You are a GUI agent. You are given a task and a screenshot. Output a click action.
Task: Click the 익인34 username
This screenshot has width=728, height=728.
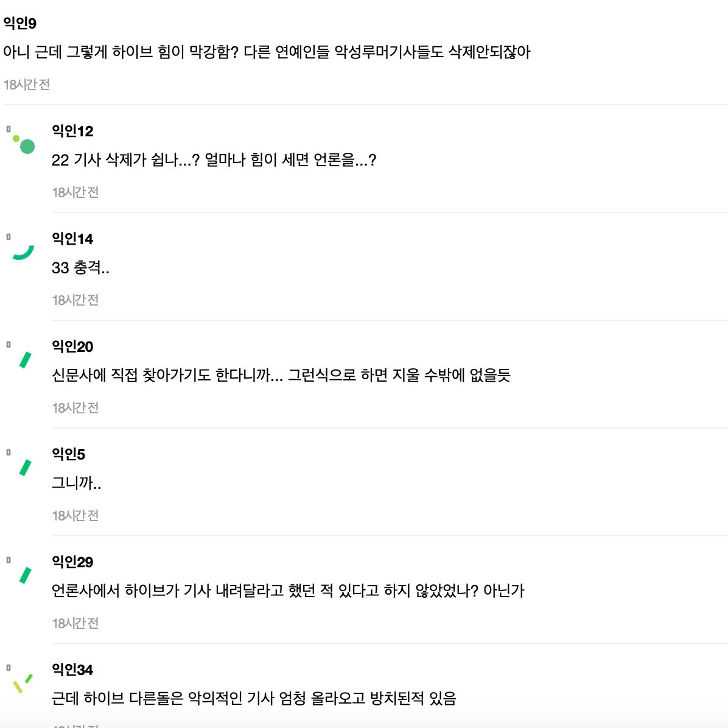pos(72,670)
